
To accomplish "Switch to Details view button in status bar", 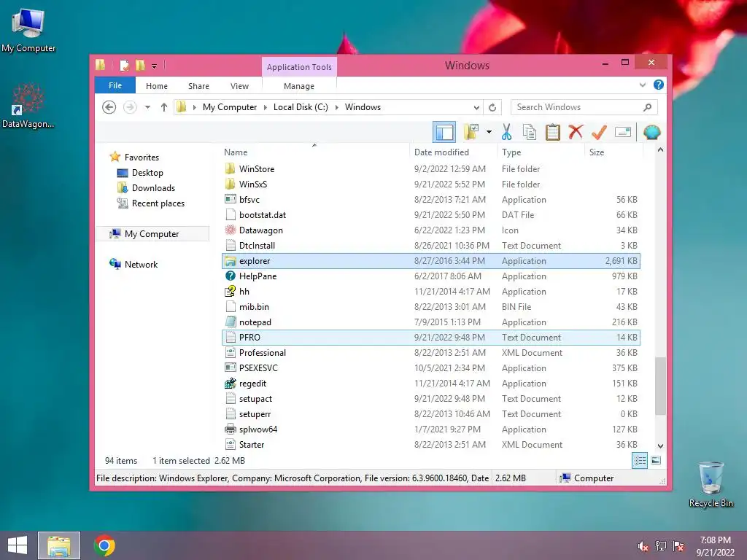I will coord(640,461).
